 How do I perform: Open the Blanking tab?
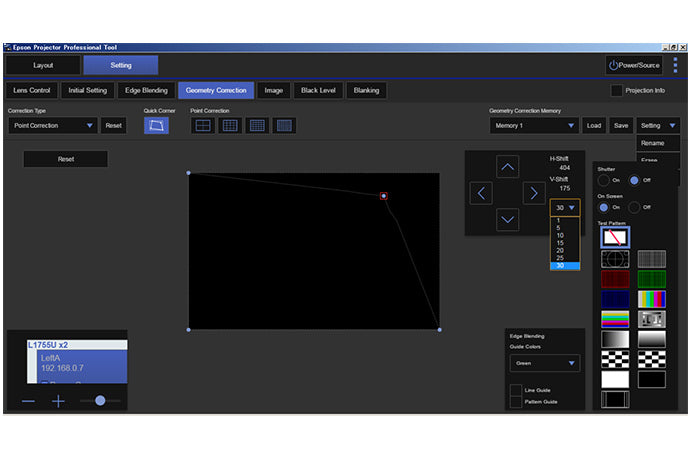tap(366, 90)
